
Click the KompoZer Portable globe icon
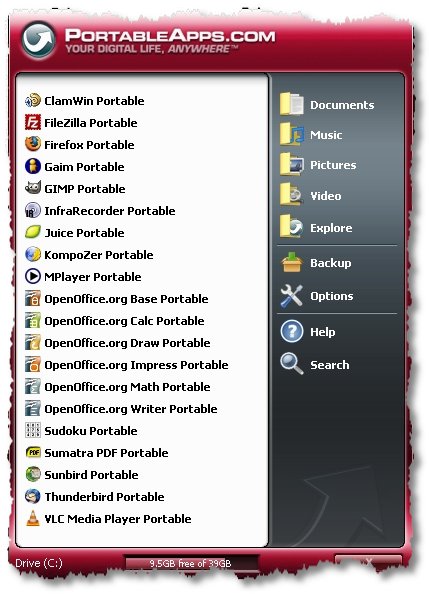coord(33,254)
